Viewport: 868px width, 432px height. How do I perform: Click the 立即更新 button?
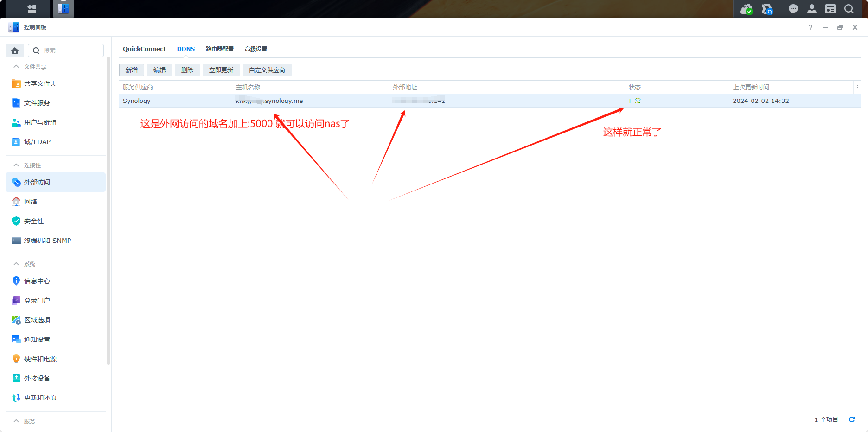click(221, 70)
